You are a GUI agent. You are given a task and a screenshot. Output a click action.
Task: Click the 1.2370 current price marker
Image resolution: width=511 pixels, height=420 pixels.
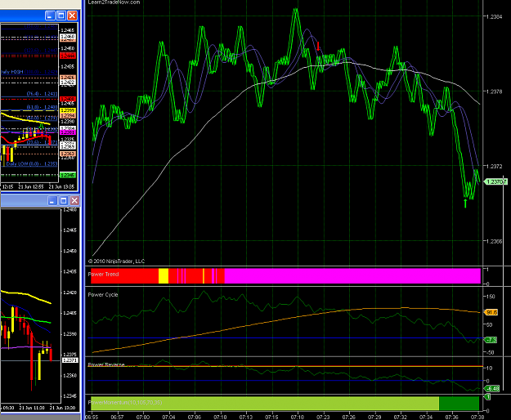point(495,181)
